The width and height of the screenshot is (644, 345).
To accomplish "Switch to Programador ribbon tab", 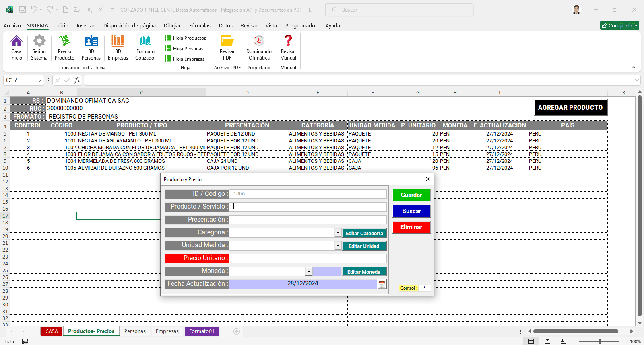I will click(301, 25).
